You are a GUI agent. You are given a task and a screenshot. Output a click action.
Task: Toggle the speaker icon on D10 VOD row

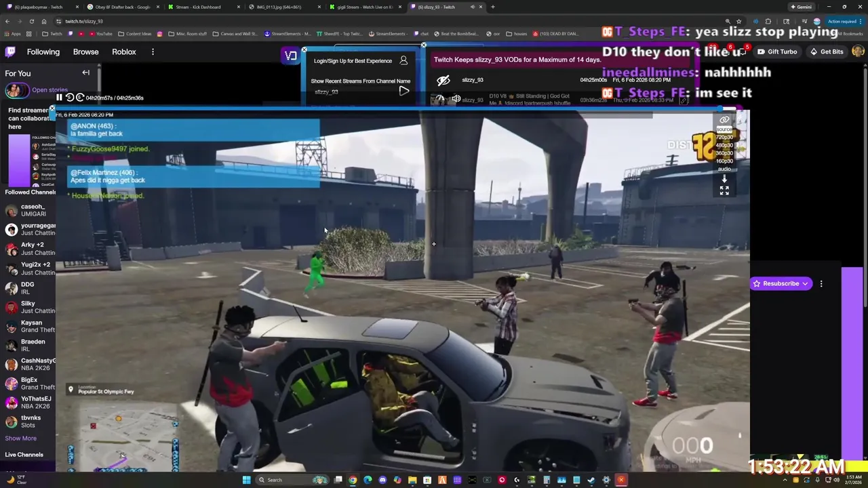coord(456,100)
